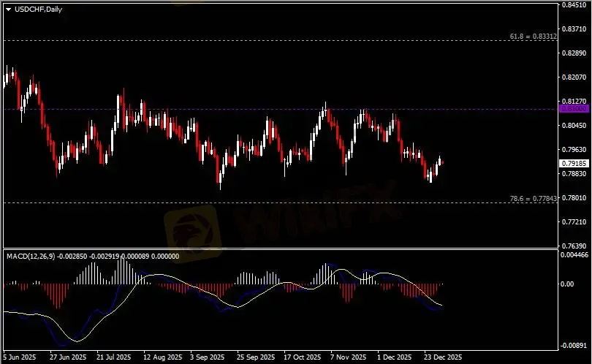Click the 12 Aug 2025 date label
The height and width of the screenshot is (364, 592).
(x=162, y=357)
